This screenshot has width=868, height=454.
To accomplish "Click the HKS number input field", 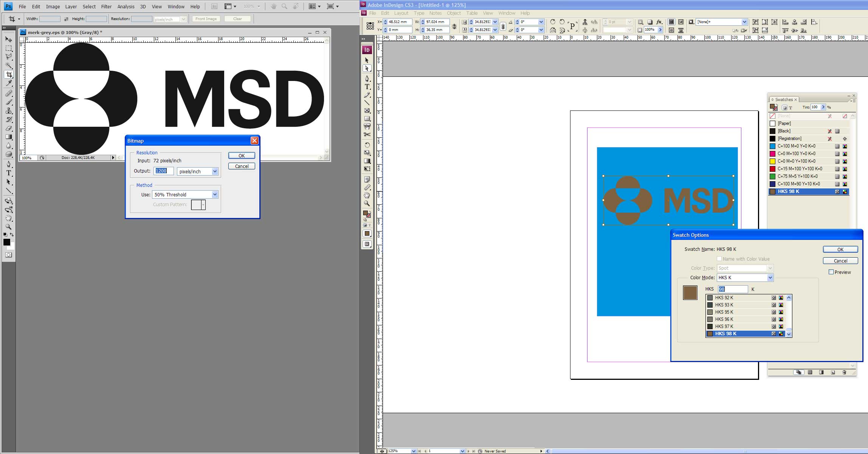I will pyautogui.click(x=733, y=289).
